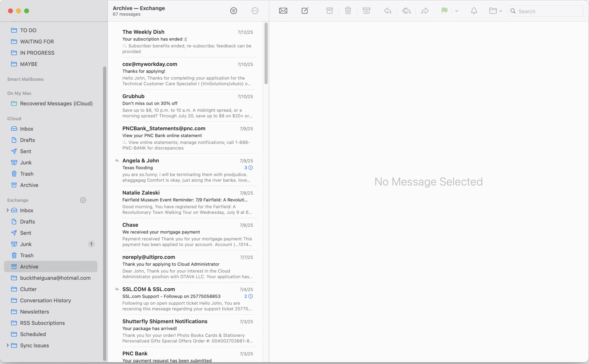Expand the Sync Issues folder
The image size is (589, 364).
pyautogui.click(x=7, y=345)
